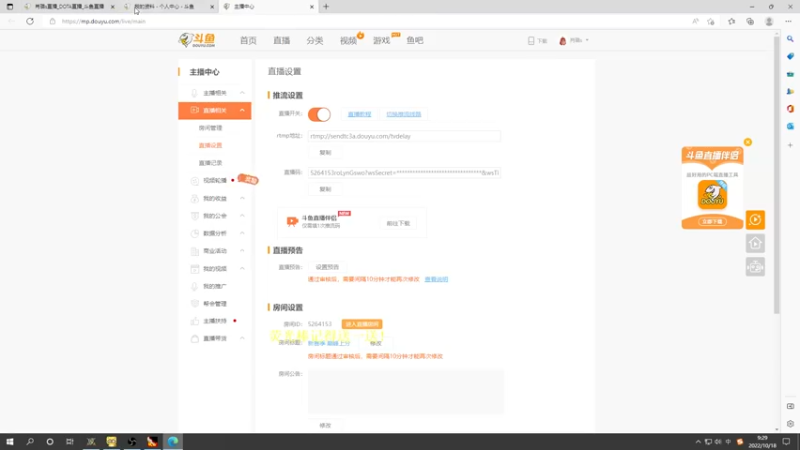Open the 鱼吧 nav item

(415, 40)
